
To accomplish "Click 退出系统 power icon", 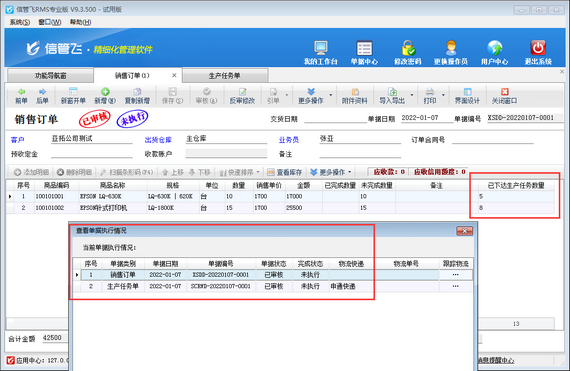I will pyautogui.click(x=538, y=48).
